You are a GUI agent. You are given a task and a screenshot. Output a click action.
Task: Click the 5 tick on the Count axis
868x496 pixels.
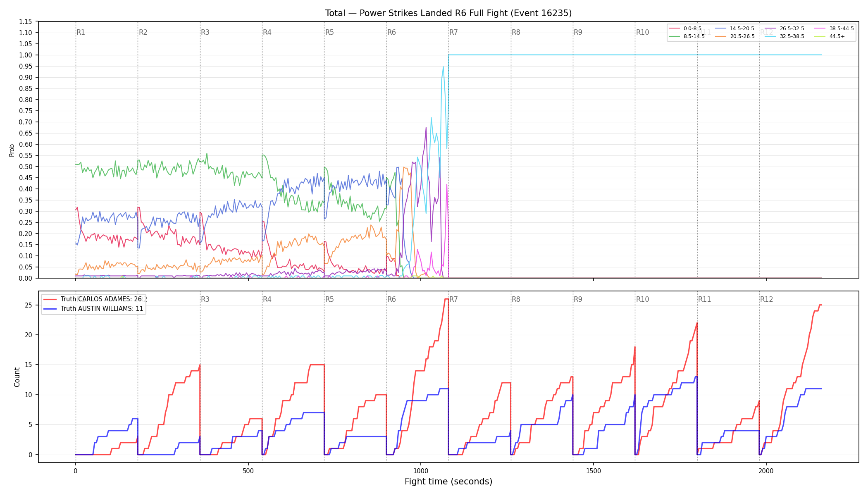pyautogui.click(x=31, y=424)
